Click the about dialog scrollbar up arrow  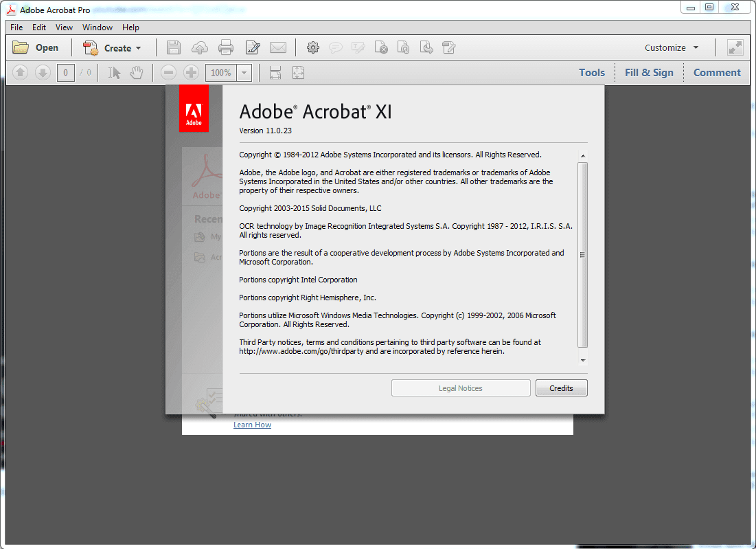pos(583,156)
